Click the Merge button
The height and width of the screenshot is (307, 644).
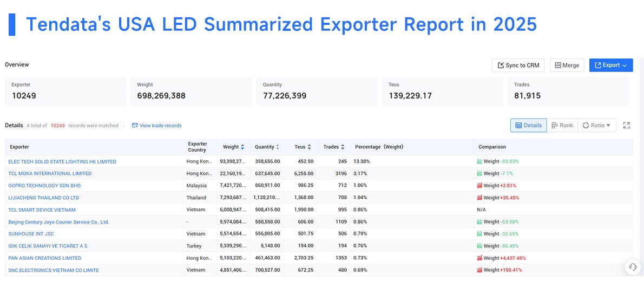tap(567, 66)
